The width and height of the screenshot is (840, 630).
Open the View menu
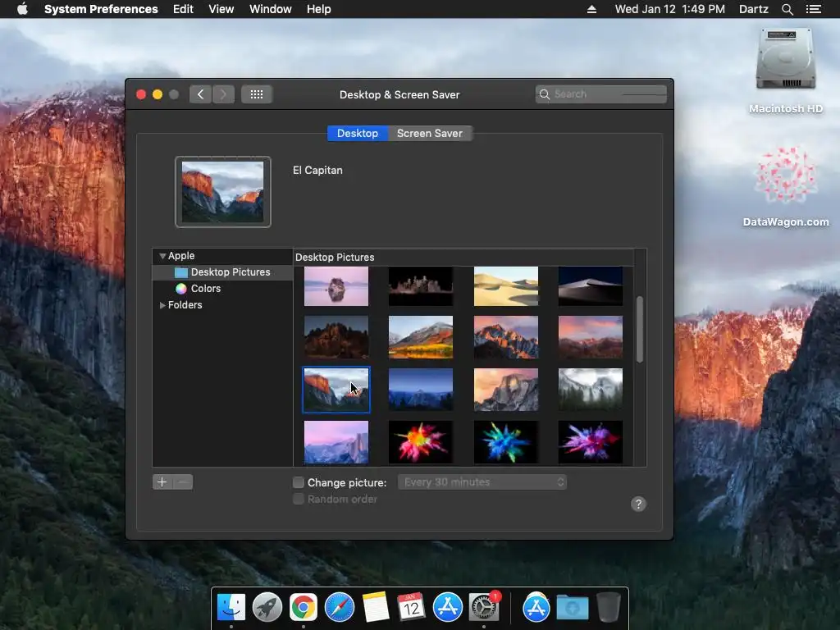pos(221,9)
